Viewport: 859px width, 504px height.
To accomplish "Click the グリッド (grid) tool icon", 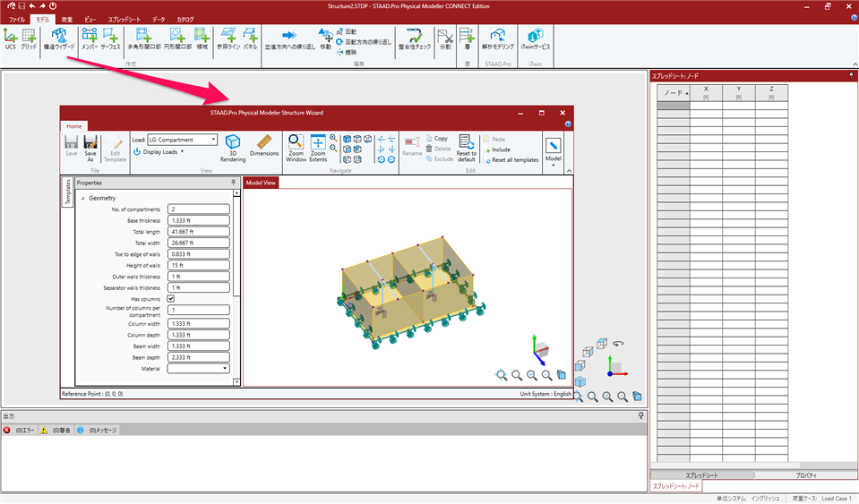I will coord(29,39).
